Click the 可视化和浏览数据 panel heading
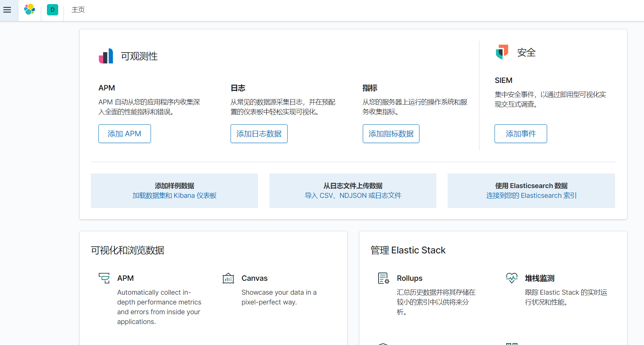The image size is (644, 345). point(128,250)
